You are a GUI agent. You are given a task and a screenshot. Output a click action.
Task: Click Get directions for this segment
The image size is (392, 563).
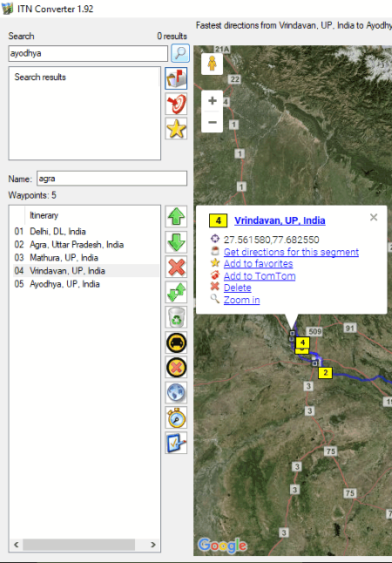[291, 252]
